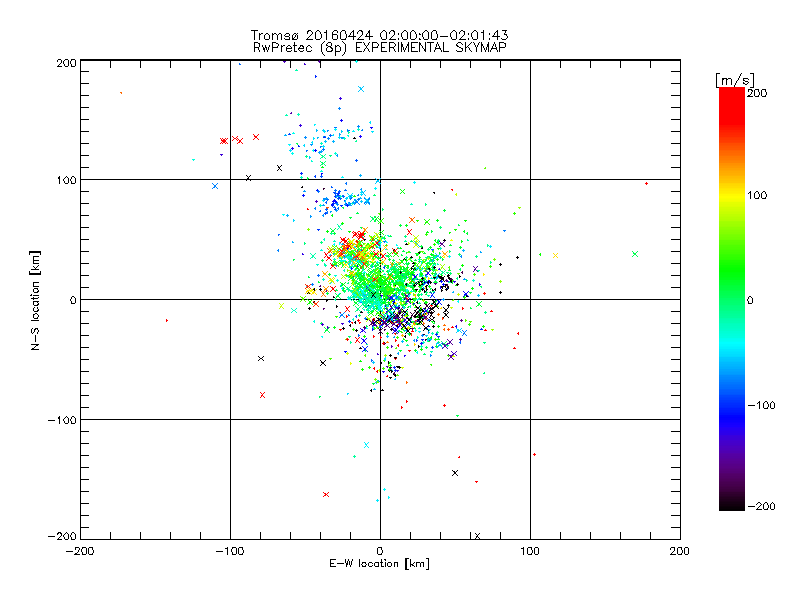The width and height of the screenshot is (800, 600).
Task: Click the 'E-W location [km]' axis label
Action: (379, 564)
